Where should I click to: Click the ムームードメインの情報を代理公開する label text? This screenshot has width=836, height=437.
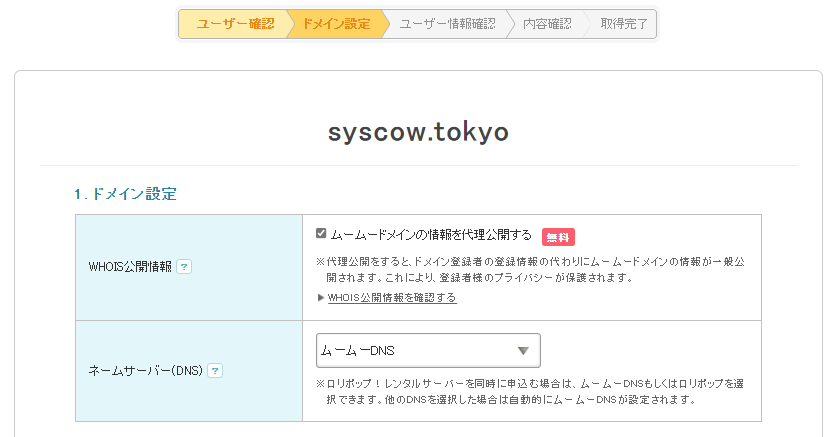[x=431, y=235]
